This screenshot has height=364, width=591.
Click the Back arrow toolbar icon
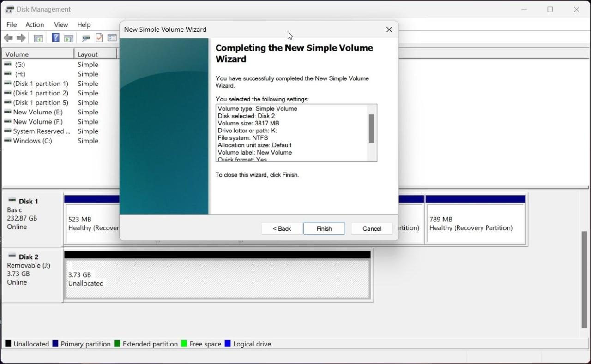tap(8, 38)
